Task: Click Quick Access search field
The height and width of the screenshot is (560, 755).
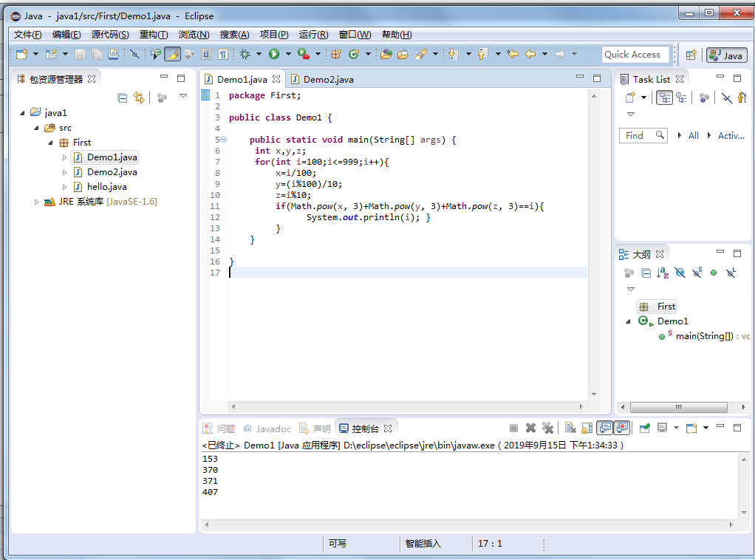Action: [x=635, y=55]
